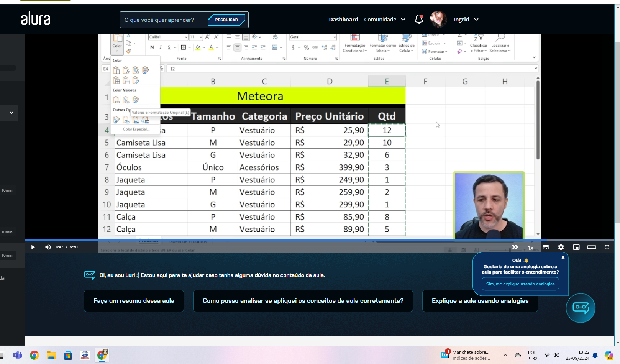Toggle center alignment button
The width and height of the screenshot is (620, 364).
click(238, 48)
